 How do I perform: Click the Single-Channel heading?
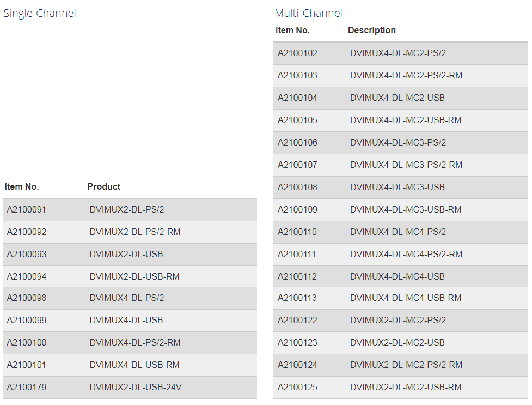pyautogui.click(x=40, y=13)
